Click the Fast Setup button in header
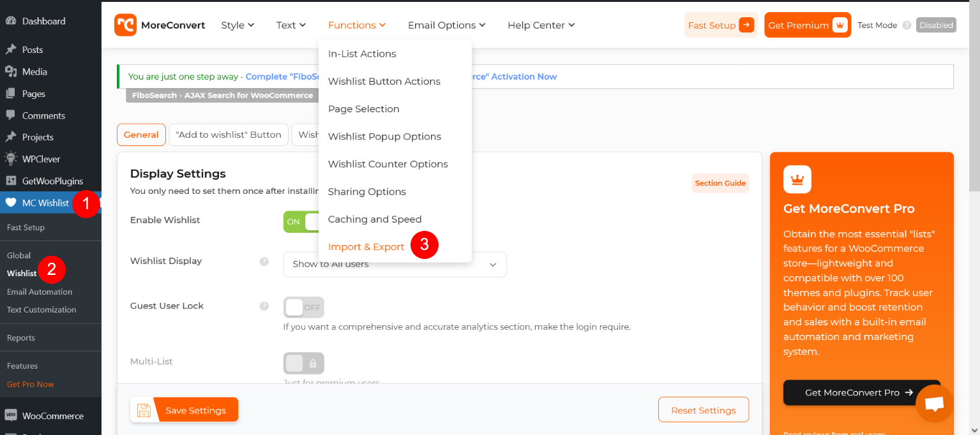980x435 pixels. pos(721,25)
